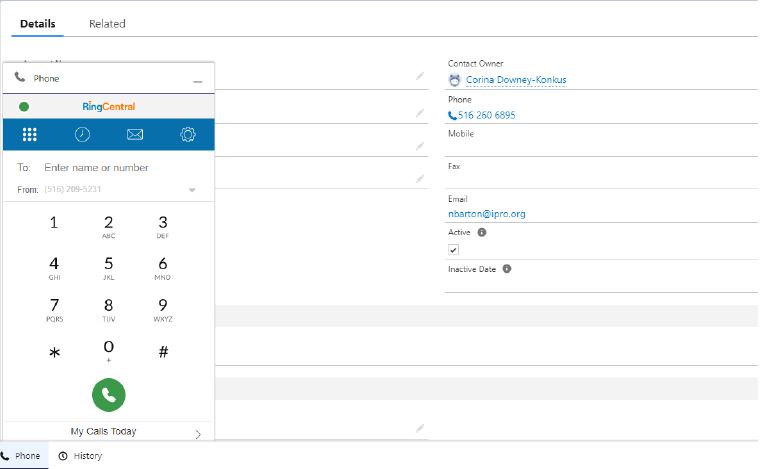This screenshot has width=760, height=469.
Task: Click the Phone panel header title
Action: [46, 78]
